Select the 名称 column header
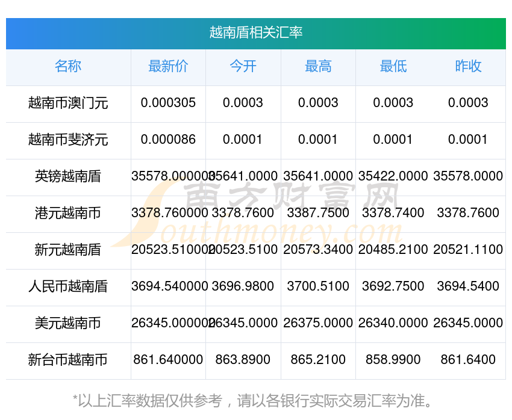Viewport: 512px width, 420px height. (68, 66)
